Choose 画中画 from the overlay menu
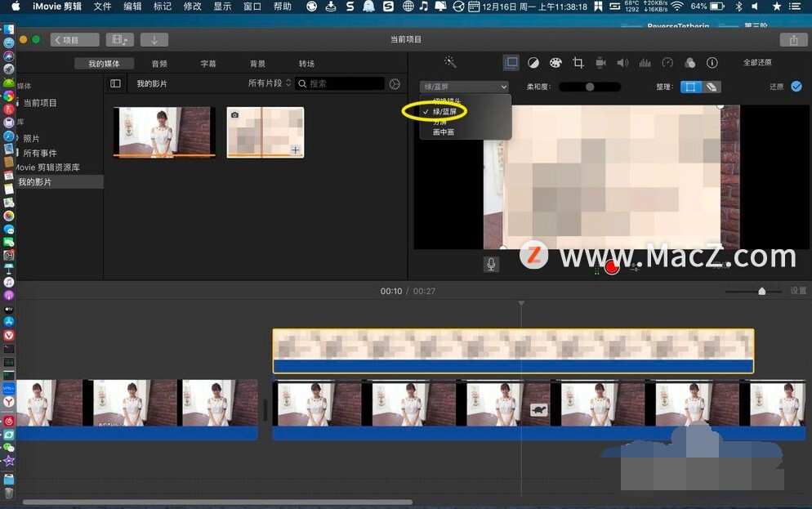Viewport: 812px width, 509px height. 444,132
